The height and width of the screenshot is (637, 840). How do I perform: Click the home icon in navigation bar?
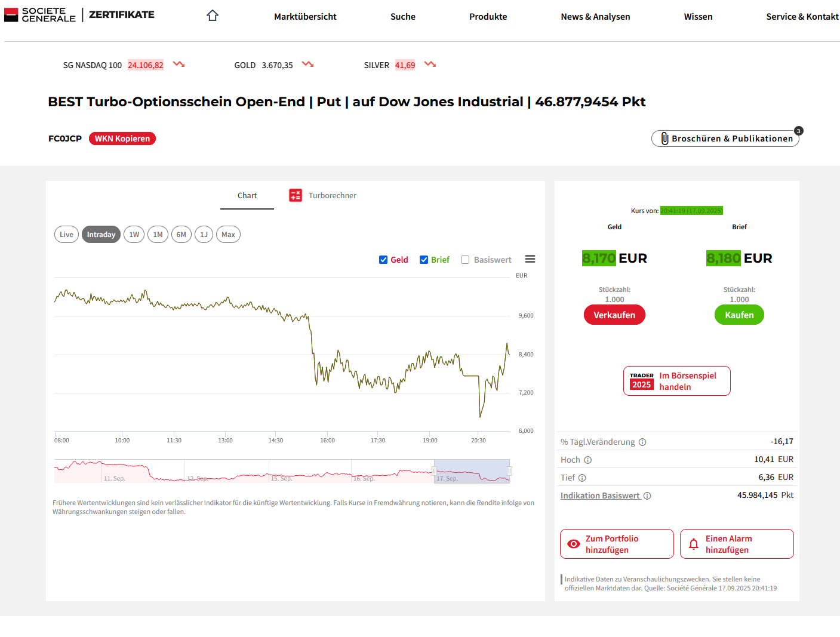tap(213, 16)
